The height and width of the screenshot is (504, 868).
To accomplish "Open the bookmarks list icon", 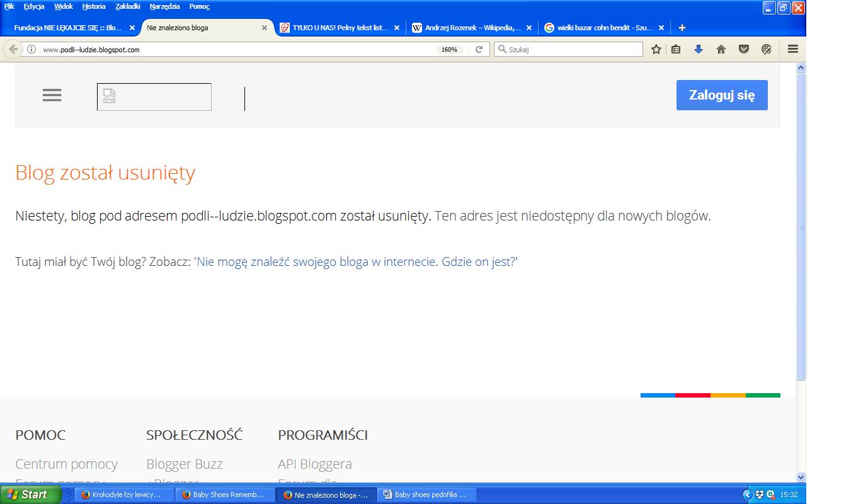I will 676,49.
